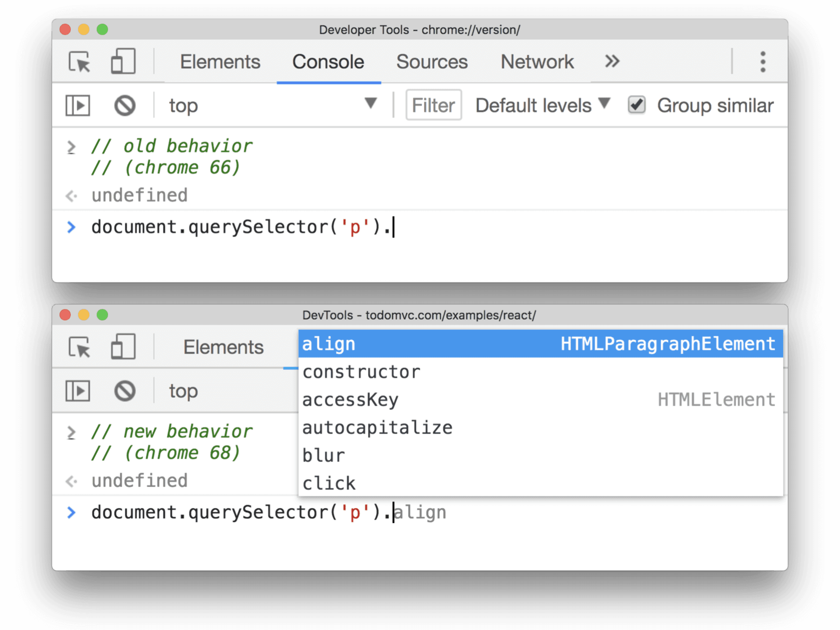Click the green traffic light button
Image resolution: width=840 pixels, height=630 pixels.
pos(101,29)
